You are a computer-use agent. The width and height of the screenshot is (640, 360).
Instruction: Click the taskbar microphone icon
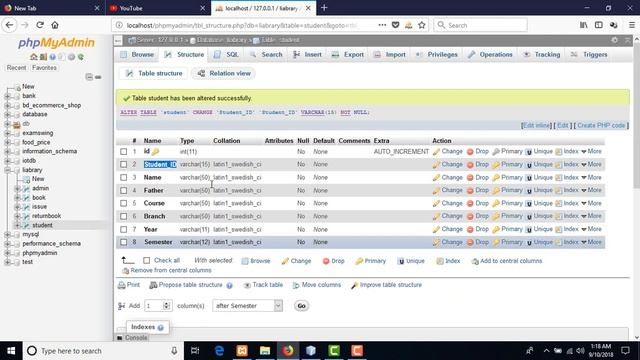pos(174,351)
